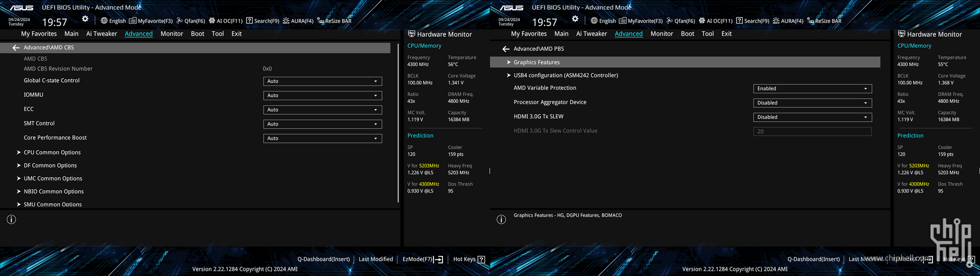Open AURA(F4) lighting in right screen
This screenshot has height=276, width=980.
click(788, 21)
